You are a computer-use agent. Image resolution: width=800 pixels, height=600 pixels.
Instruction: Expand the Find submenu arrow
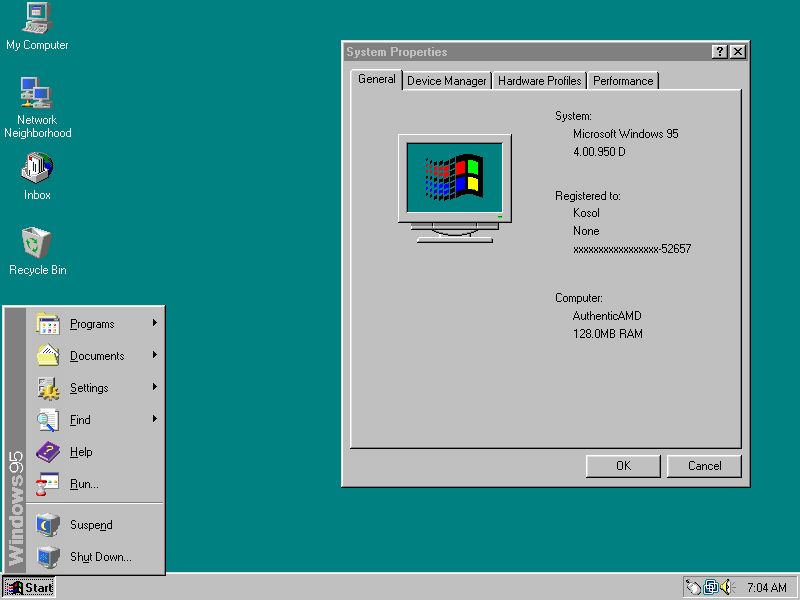[x=155, y=419]
